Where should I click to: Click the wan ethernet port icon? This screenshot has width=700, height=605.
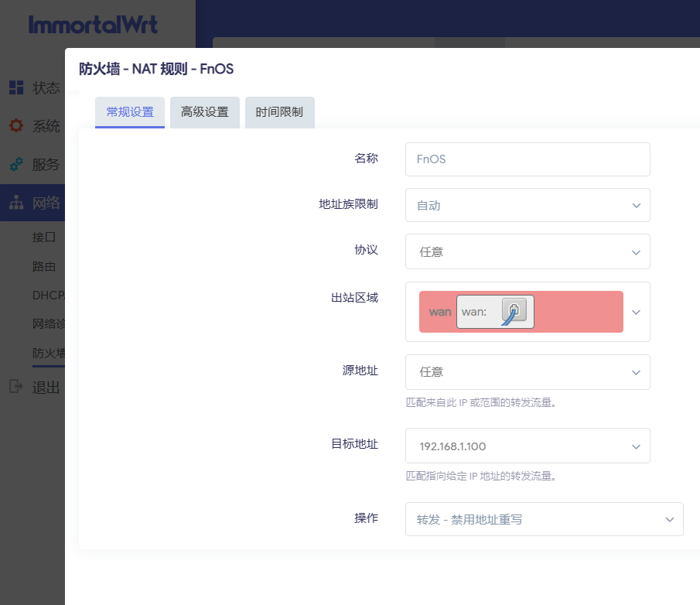(514, 311)
